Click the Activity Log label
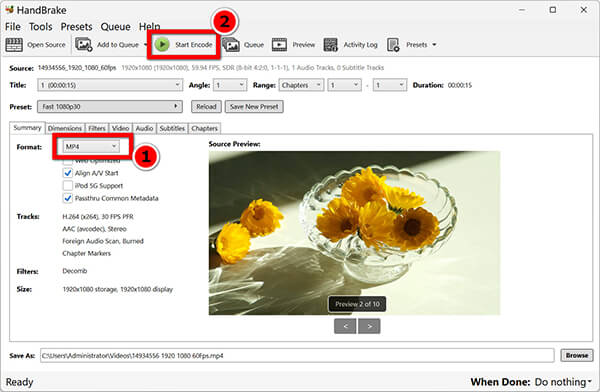Screen dimensions: 600x392 (360, 45)
